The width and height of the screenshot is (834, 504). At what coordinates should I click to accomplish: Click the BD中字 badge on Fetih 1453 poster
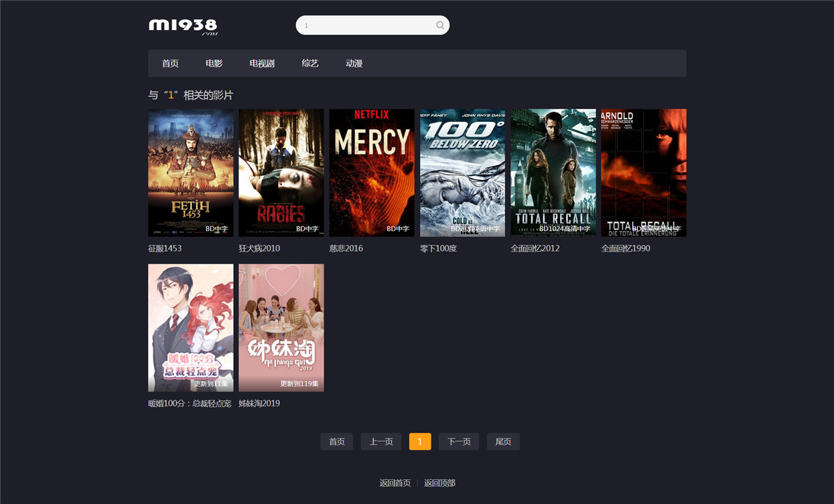(217, 229)
